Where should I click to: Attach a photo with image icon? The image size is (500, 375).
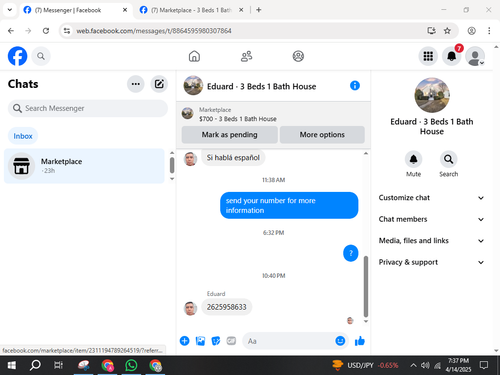click(200, 341)
